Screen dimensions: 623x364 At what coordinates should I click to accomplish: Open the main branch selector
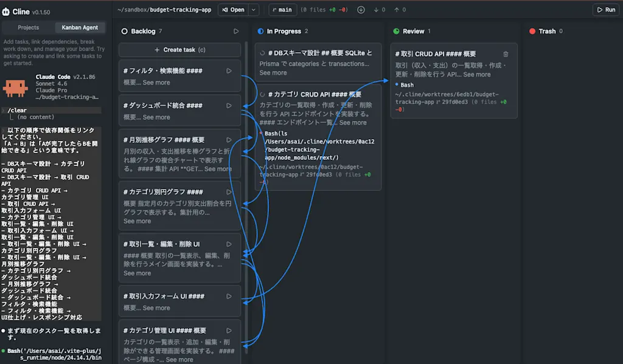(282, 10)
